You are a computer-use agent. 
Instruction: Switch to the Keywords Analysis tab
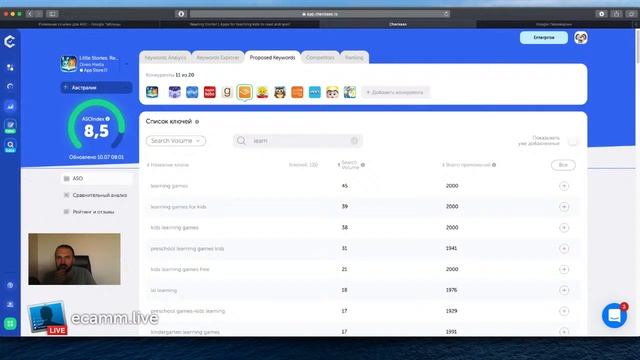(165, 58)
